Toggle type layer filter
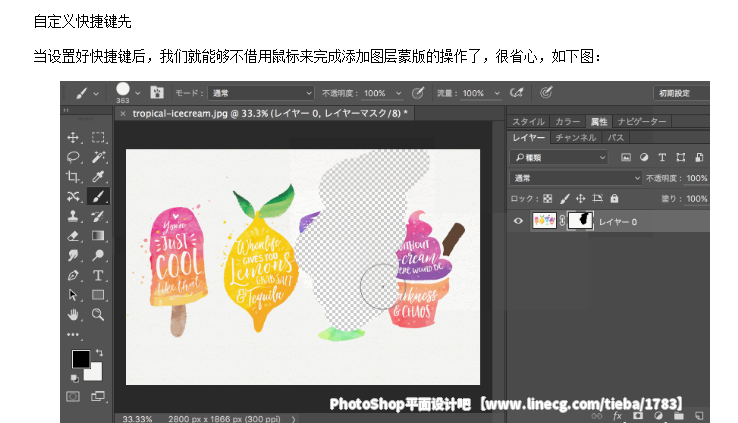Screen dimensions: 738x423 [x=662, y=158]
